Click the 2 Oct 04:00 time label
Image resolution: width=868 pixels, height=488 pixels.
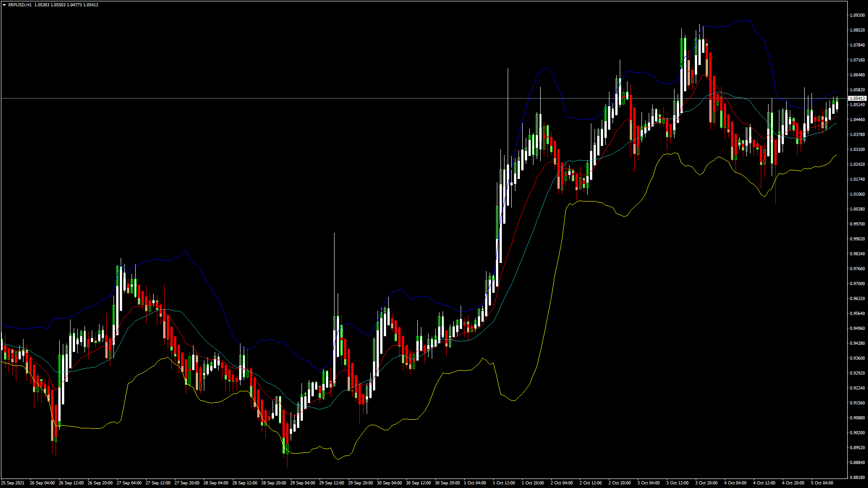click(x=561, y=483)
